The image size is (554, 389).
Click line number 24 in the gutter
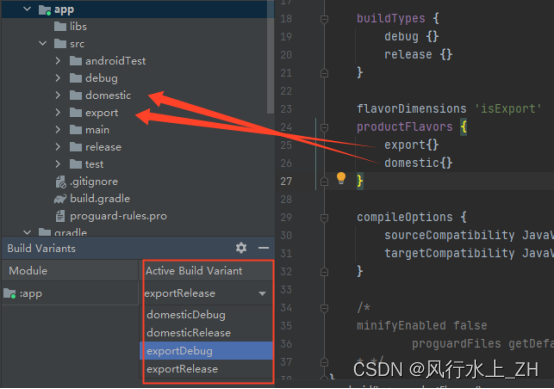(286, 127)
